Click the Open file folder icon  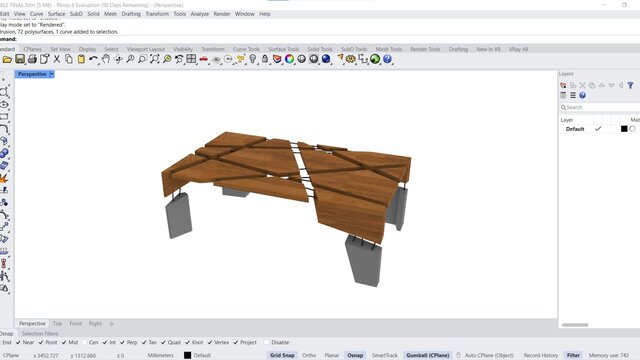pyautogui.click(x=7, y=59)
